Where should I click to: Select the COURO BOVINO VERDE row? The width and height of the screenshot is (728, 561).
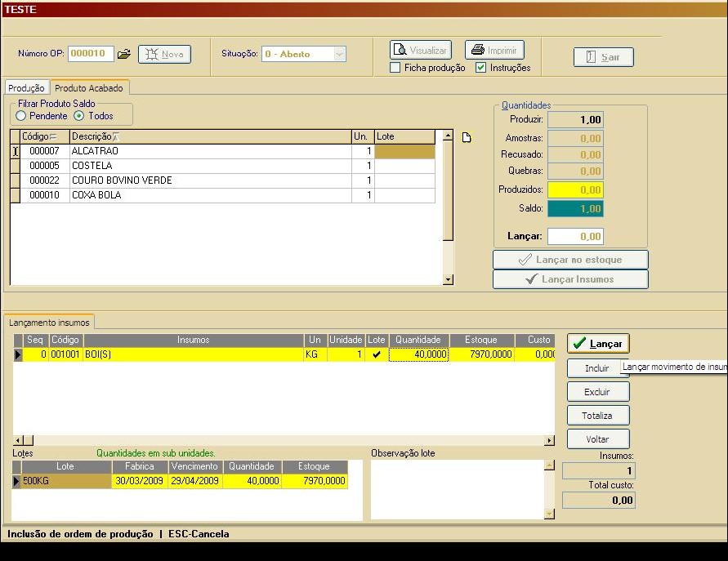[223, 180]
